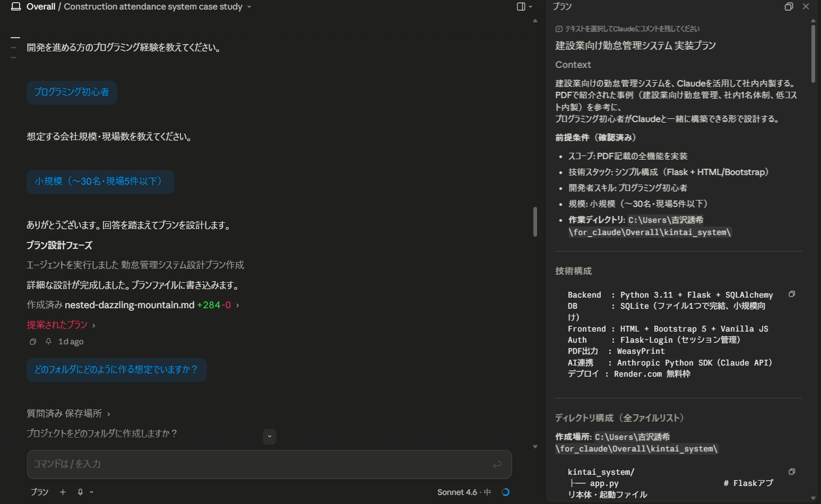Click the app.py entry in directory tree

(x=604, y=483)
